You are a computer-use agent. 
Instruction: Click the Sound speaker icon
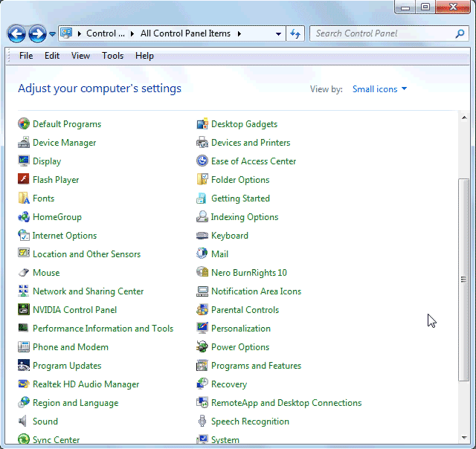(x=24, y=421)
